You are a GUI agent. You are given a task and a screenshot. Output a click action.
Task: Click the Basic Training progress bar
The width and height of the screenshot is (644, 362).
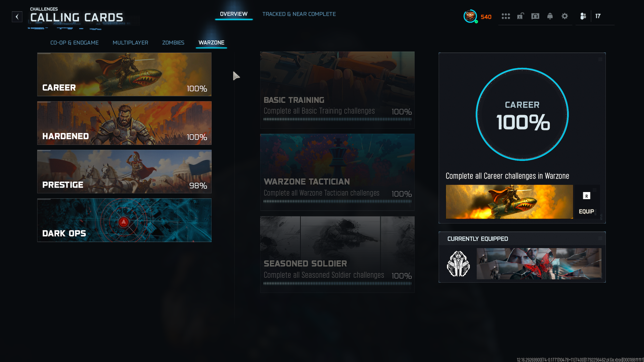coord(337,119)
